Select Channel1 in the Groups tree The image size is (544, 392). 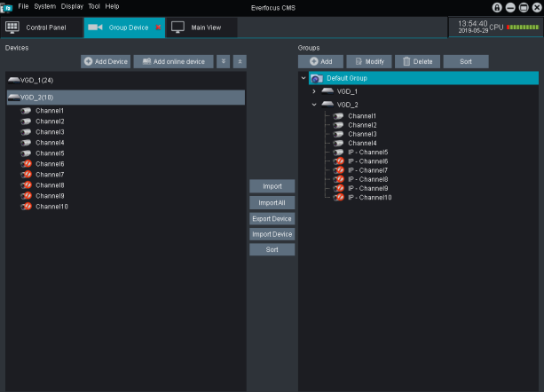click(x=362, y=116)
